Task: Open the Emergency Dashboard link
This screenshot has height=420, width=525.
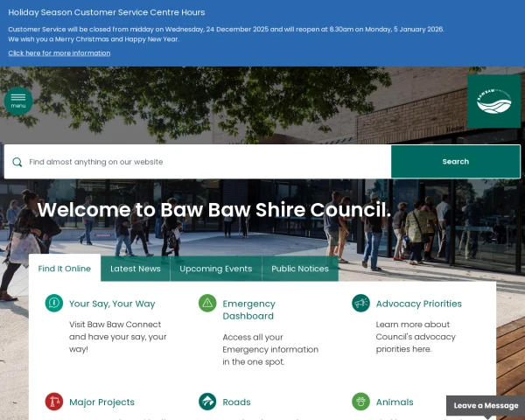Action: [248, 310]
